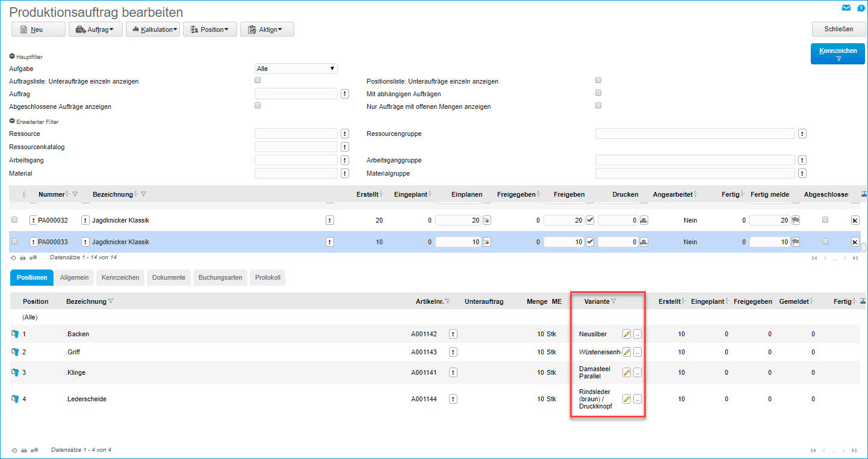Open the Buchungsarten tab
The image size is (868, 459).
tap(220, 277)
